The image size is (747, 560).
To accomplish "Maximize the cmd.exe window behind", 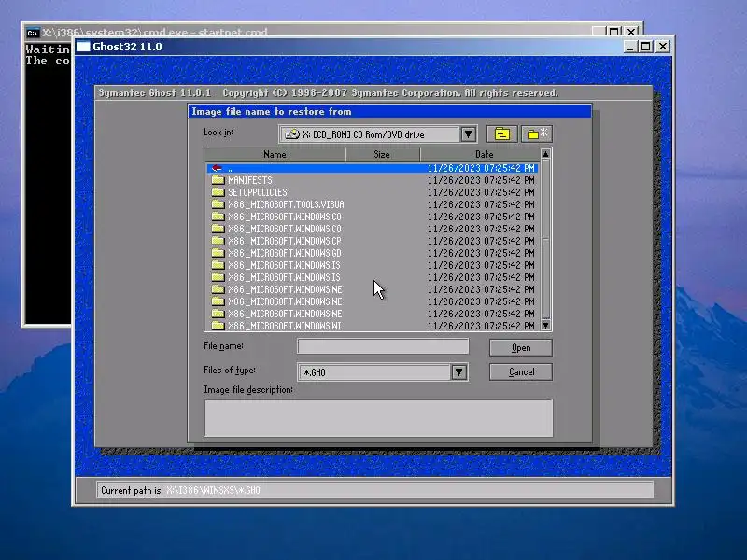I will [614, 31].
